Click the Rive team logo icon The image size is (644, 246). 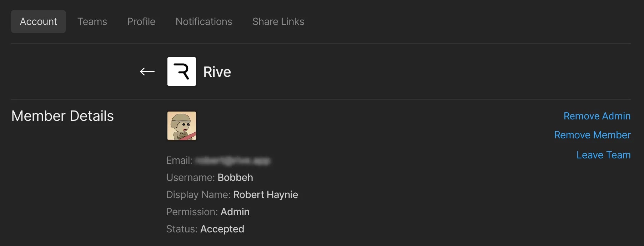click(182, 72)
